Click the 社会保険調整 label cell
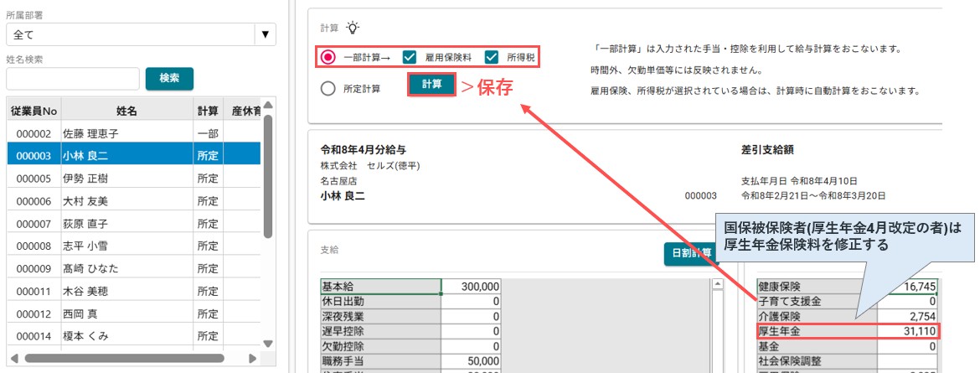The height and width of the screenshot is (373, 980). tap(817, 361)
